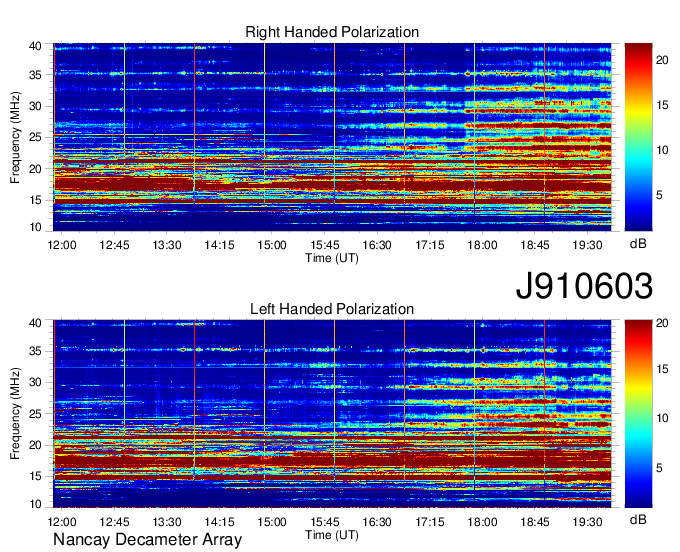The width and height of the screenshot is (680, 552).
Task: Click the 'Nancay Decameter Array' caption
Action: [x=147, y=540]
